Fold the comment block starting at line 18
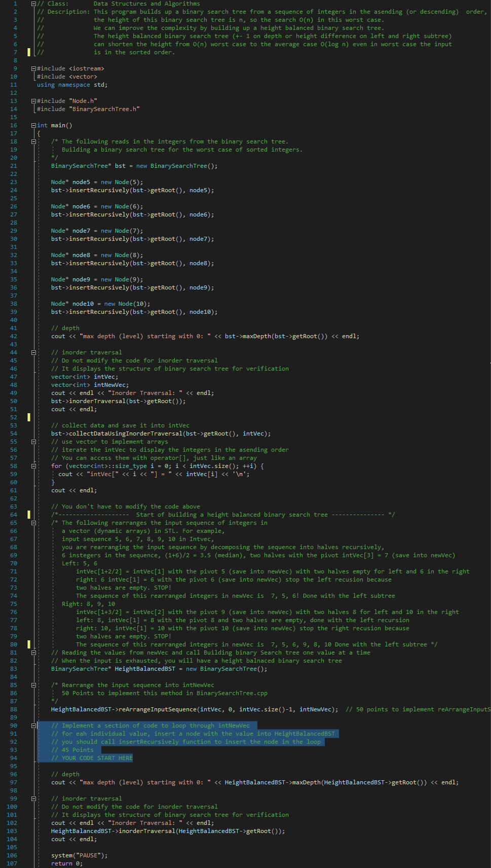The image size is (491, 868). click(33, 141)
